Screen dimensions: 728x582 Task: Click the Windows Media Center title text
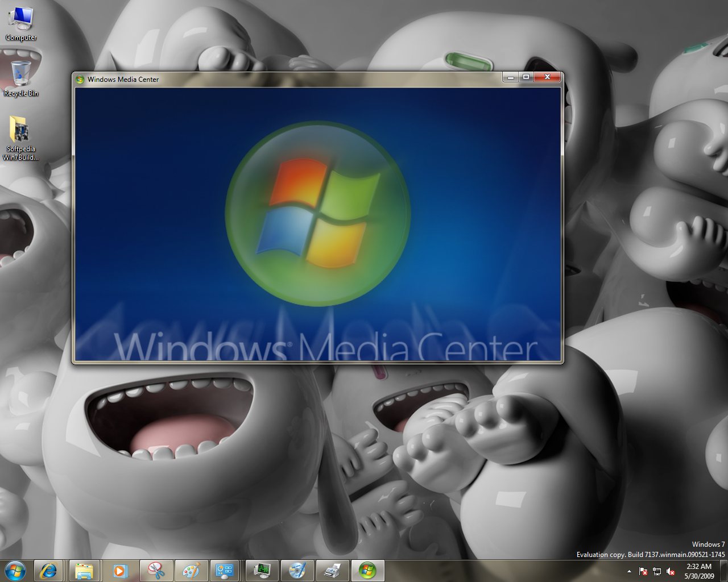pyautogui.click(x=123, y=80)
